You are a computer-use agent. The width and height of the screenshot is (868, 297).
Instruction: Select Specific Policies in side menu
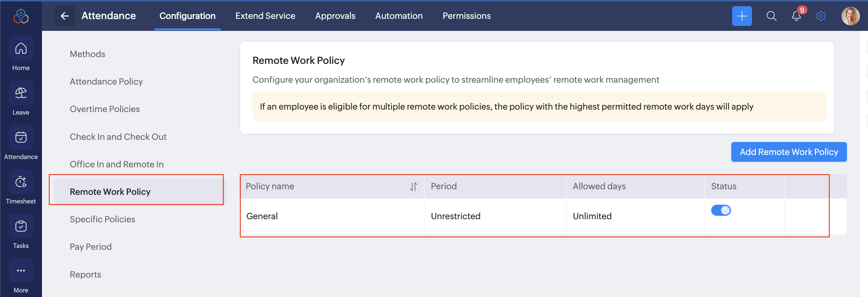tap(102, 219)
